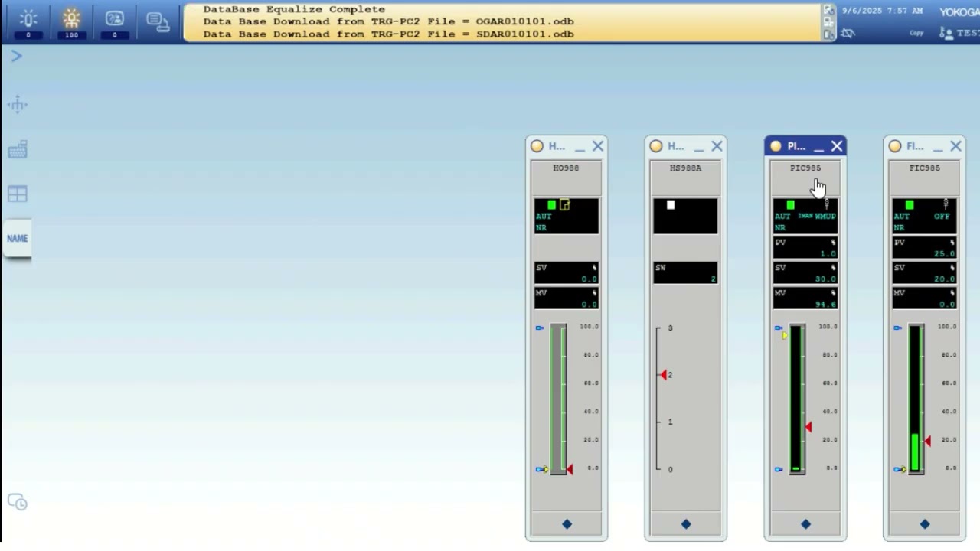Click the HO988 faceplate title bar icon

(537, 146)
